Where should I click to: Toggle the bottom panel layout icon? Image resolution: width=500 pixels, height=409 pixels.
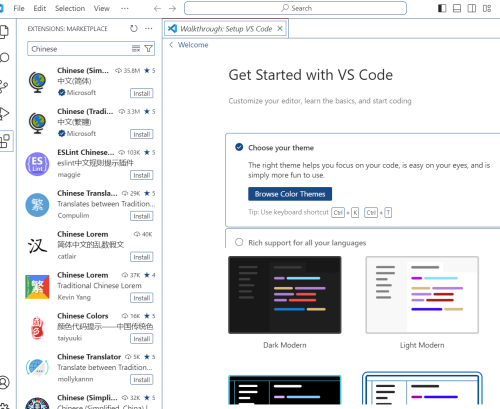click(457, 8)
